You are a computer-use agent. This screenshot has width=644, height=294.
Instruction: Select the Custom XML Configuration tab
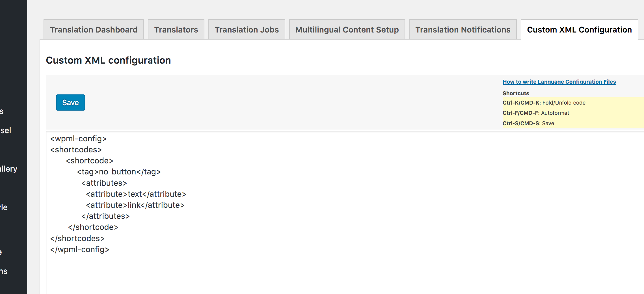579,29
